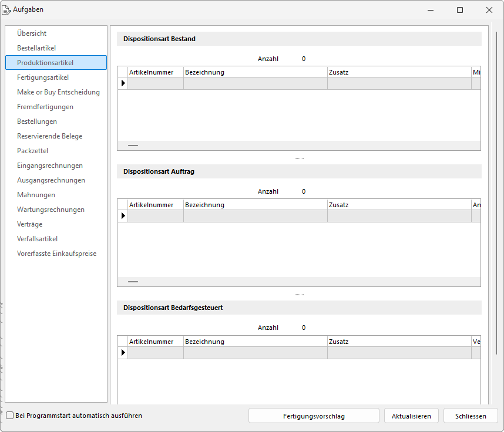Click the Dispositionsart Bestand section header
This screenshot has width=504, height=432.
pyautogui.click(x=299, y=39)
